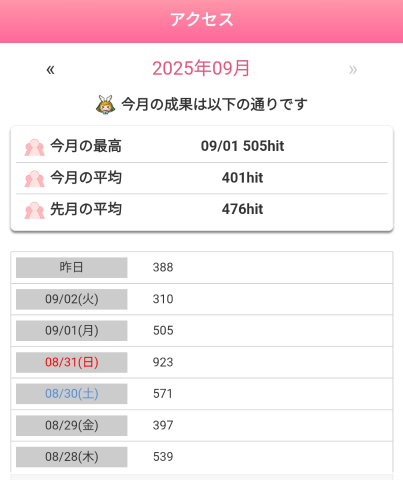The height and width of the screenshot is (480, 403).
Task: Select the 08/28(木) date label
Action: [x=72, y=457]
